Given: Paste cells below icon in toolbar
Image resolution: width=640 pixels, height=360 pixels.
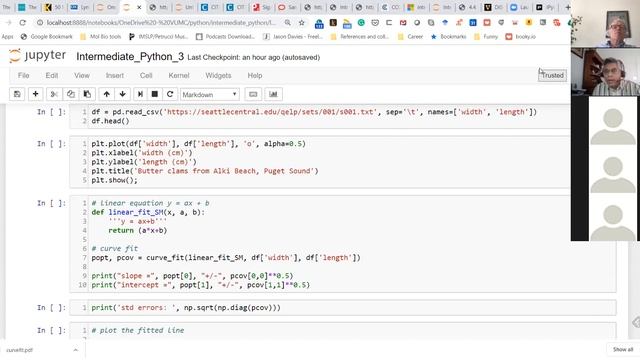Looking at the screenshot, I should tap(87, 94).
